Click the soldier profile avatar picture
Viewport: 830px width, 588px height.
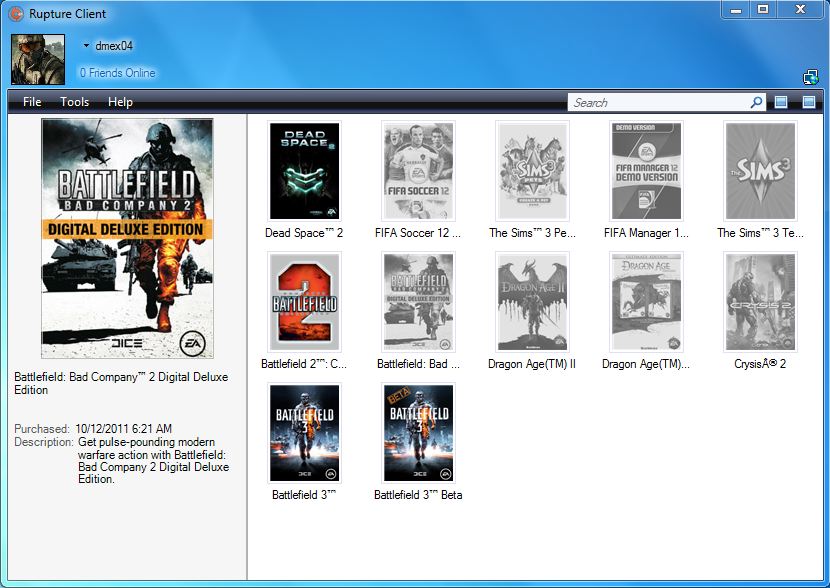[38, 59]
